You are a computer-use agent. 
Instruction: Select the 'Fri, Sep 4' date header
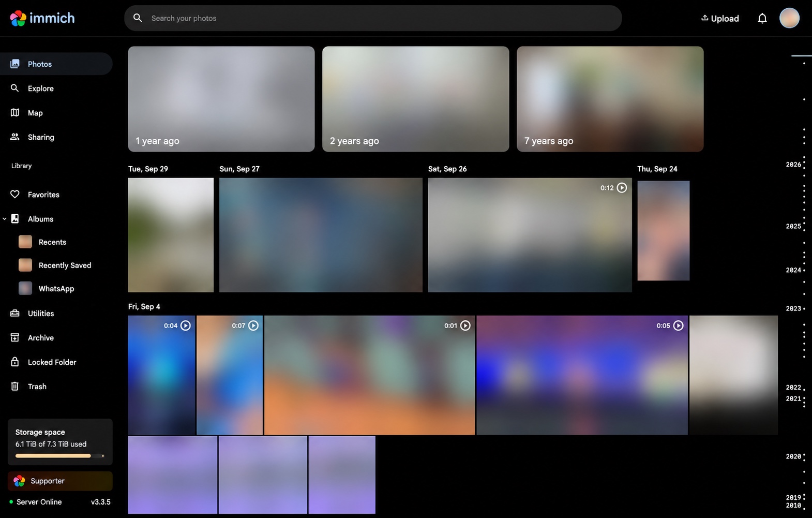144,307
